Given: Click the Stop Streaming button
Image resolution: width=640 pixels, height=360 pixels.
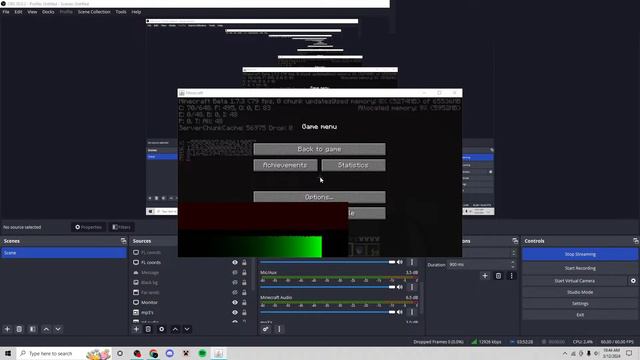Looking at the screenshot, I should tap(580, 254).
